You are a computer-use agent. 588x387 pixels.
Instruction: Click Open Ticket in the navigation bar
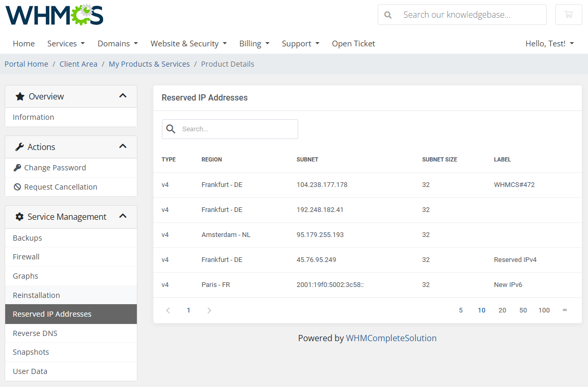(353, 44)
